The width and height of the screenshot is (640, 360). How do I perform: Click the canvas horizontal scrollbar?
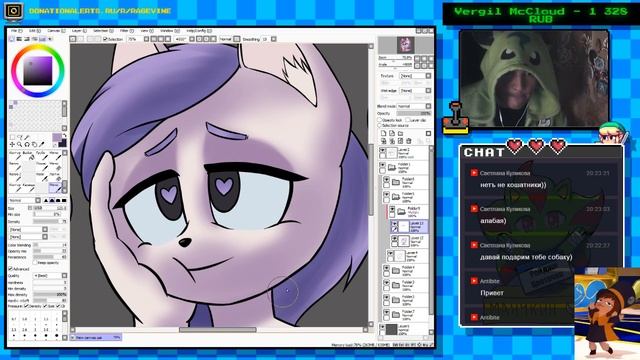point(218,329)
